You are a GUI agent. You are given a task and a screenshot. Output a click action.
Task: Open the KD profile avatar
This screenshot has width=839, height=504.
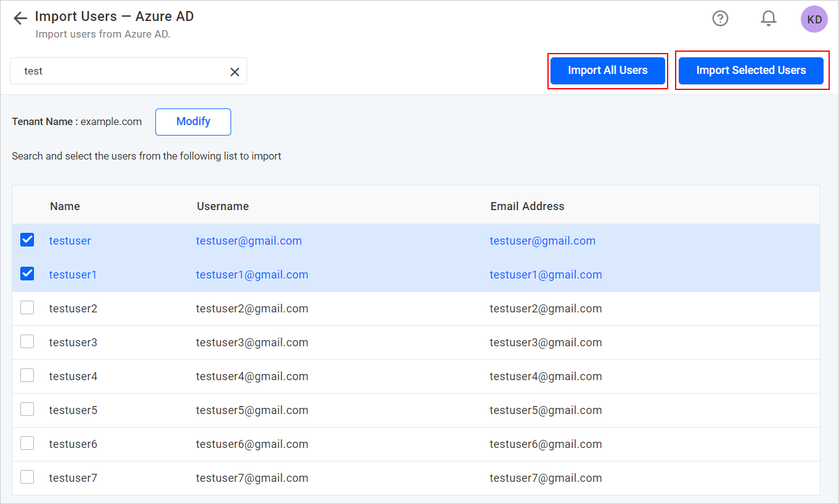click(x=814, y=19)
